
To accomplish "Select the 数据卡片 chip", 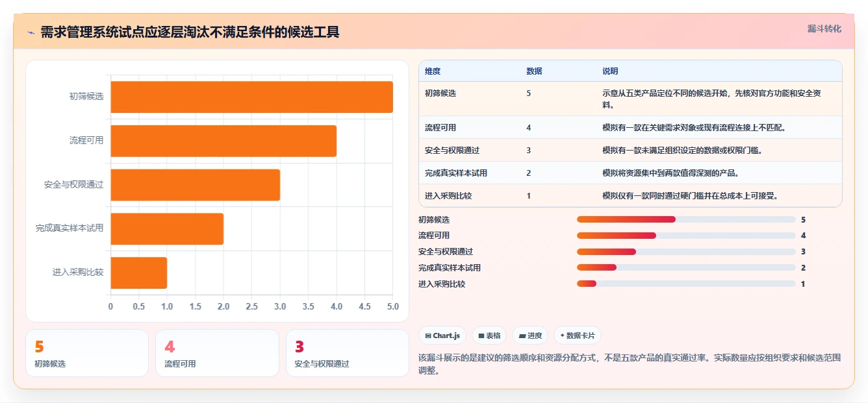I will pos(578,336).
